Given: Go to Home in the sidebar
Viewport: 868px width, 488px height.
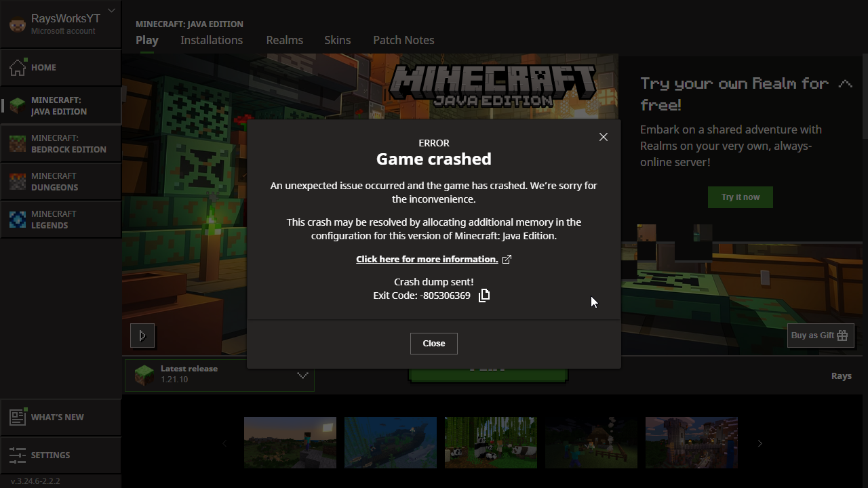Looking at the screenshot, I should (61, 67).
